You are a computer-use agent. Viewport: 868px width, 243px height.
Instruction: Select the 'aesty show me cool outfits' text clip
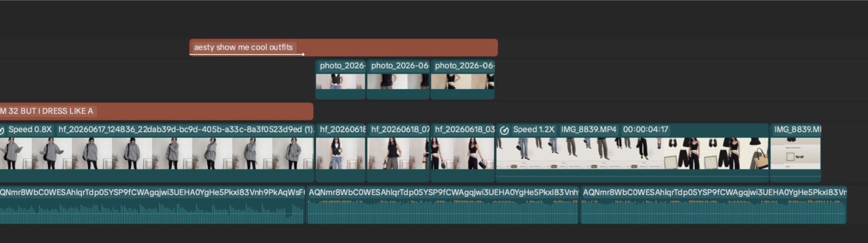(343, 47)
